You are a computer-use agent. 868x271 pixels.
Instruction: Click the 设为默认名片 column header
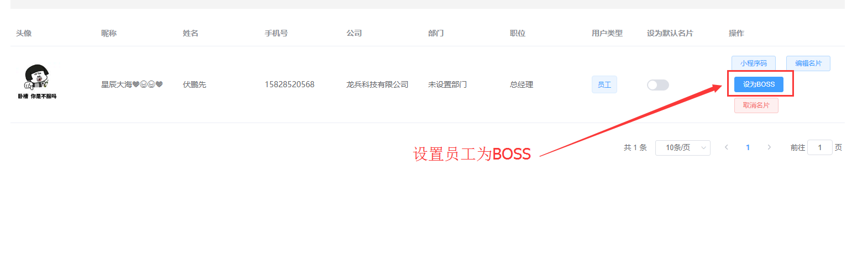pos(670,33)
